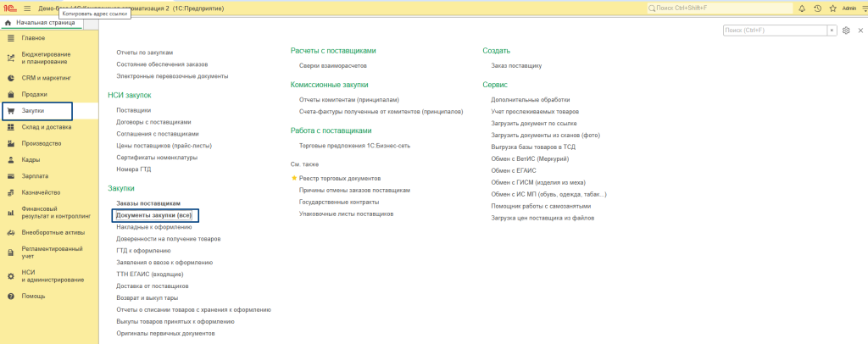Open favorites star icon in top bar
Viewport: 868px width, 344px height.
pos(832,8)
